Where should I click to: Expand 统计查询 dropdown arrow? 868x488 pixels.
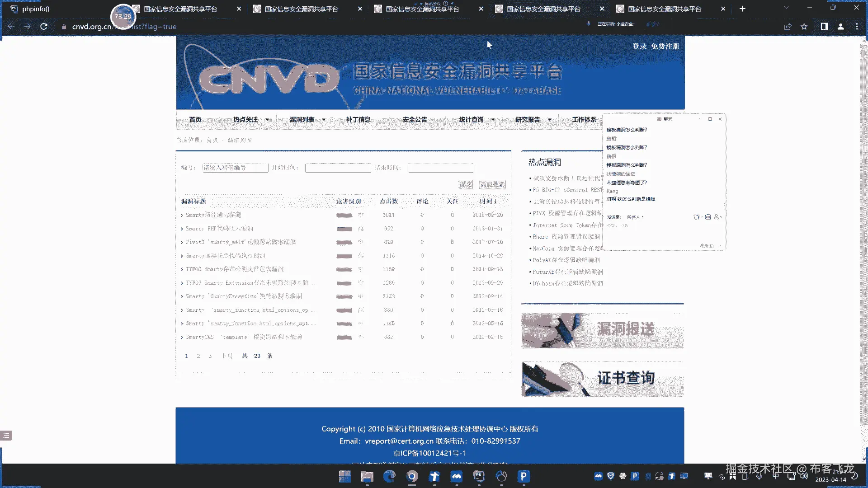[493, 120]
